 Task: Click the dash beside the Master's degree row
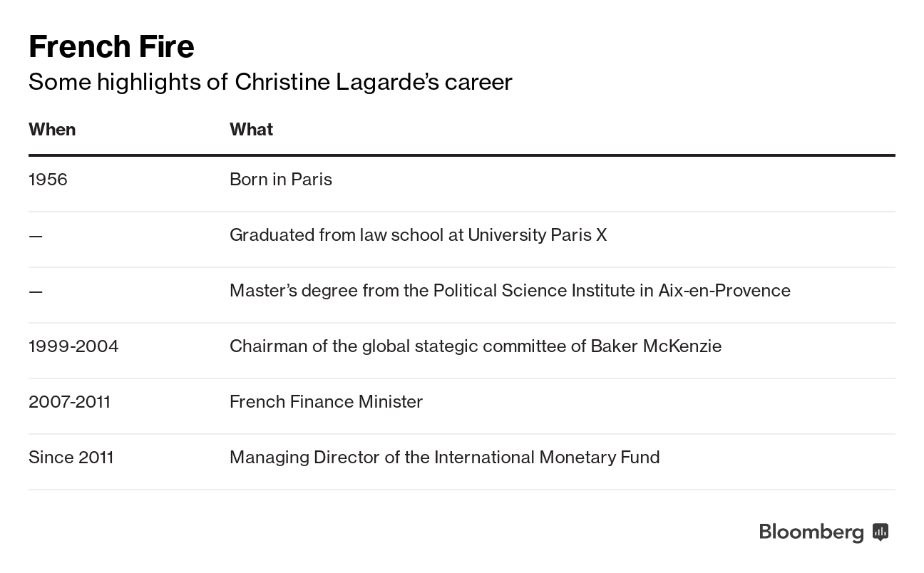36,291
